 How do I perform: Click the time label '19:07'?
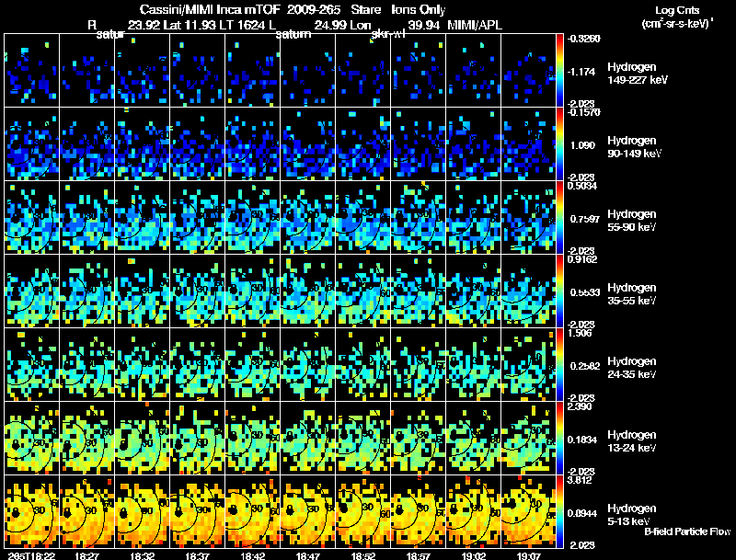coord(528,555)
